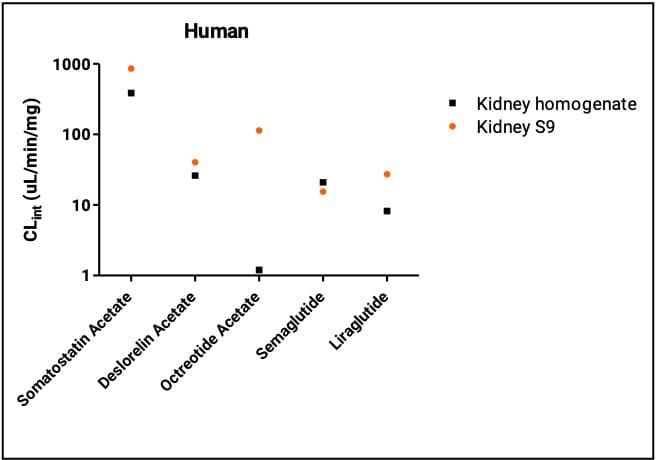Viewport: 656px width, 460px height.
Task: Click the black Liraglutide data point
Action: pyautogui.click(x=387, y=211)
